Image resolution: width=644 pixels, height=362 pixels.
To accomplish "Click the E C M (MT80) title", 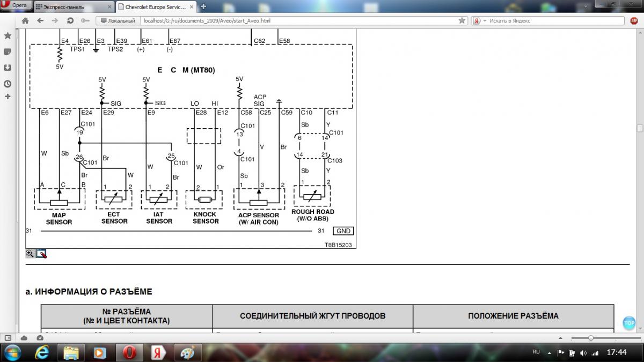I will tap(186, 70).
